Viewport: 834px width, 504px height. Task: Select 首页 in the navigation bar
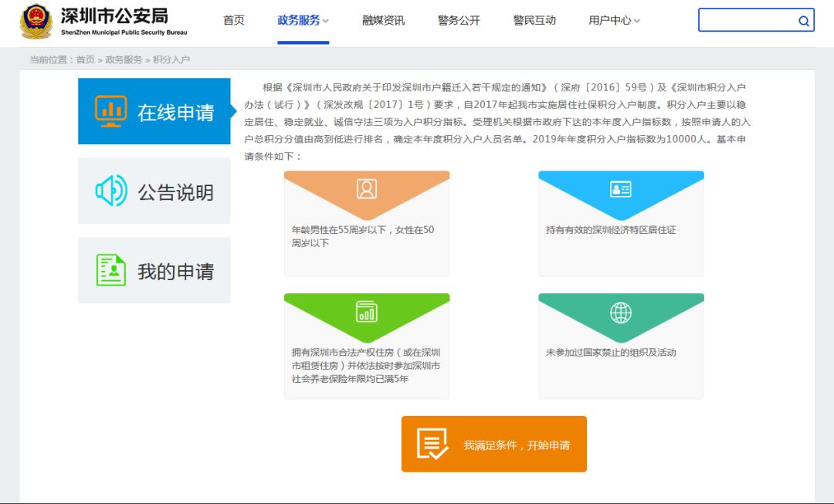point(233,20)
